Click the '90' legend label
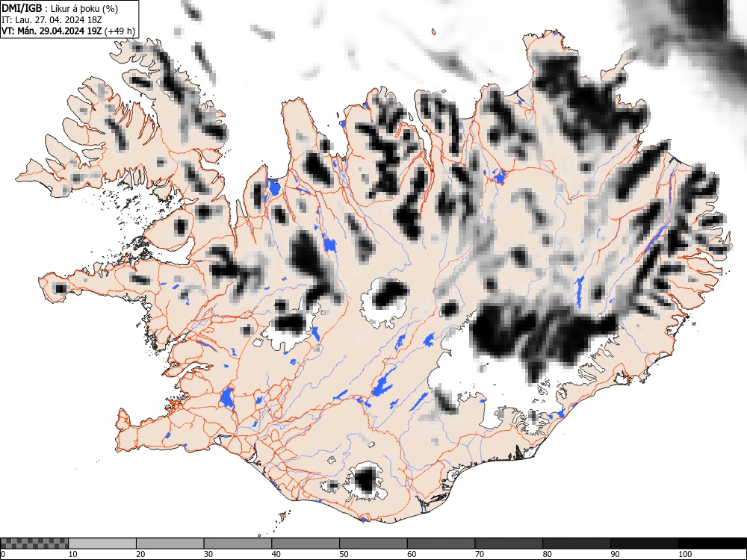Screen dimensions: 747x560 tap(614, 554)
